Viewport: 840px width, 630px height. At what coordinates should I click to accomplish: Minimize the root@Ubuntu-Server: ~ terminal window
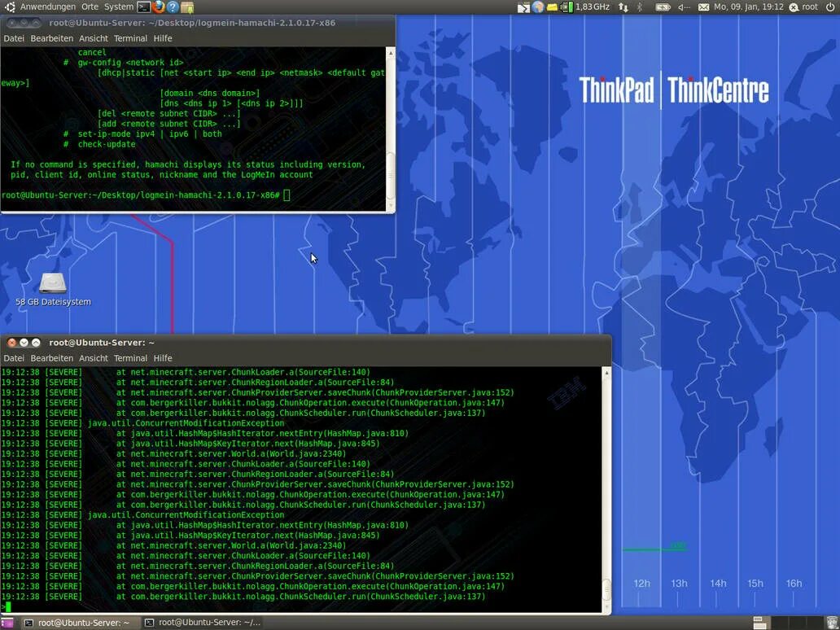point(24,343)
